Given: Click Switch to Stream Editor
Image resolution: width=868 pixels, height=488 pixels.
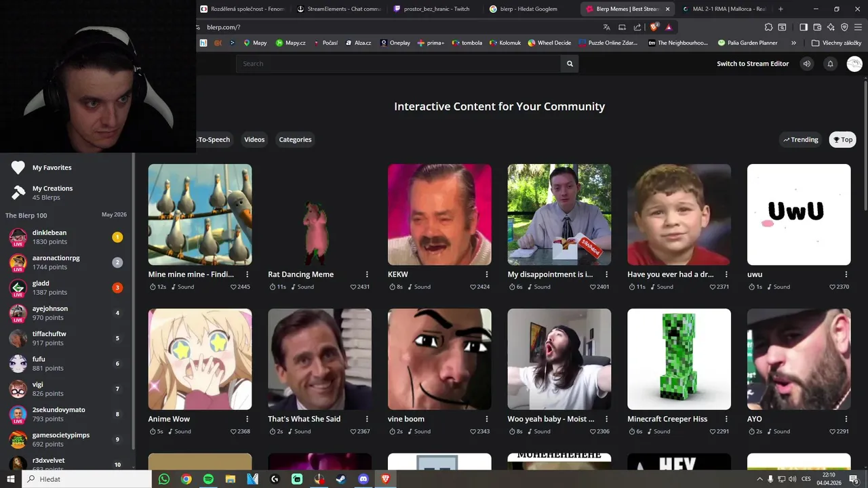Looking at the screenshot, I should click(x=753, y=64).
